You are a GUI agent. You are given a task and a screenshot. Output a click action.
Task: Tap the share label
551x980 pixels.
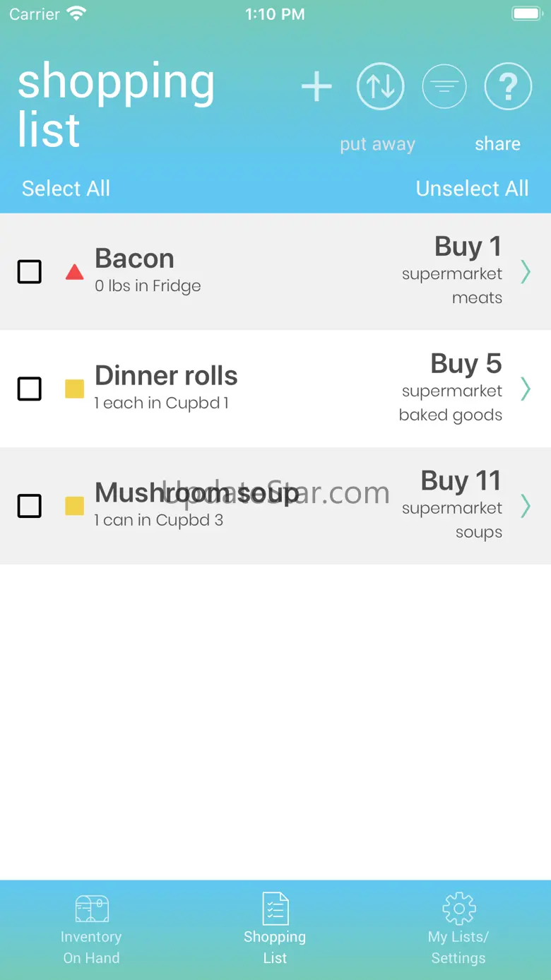497,144
